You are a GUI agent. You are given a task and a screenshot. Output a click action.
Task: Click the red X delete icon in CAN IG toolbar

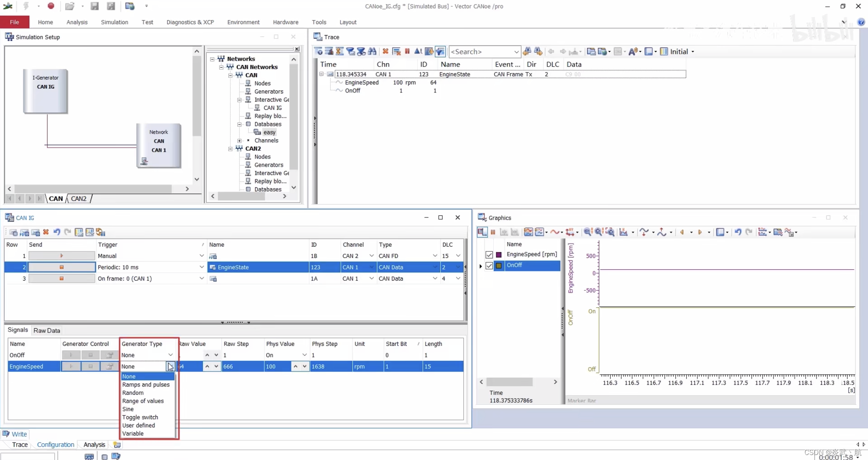pyautogui.click(x=46, y=232)
